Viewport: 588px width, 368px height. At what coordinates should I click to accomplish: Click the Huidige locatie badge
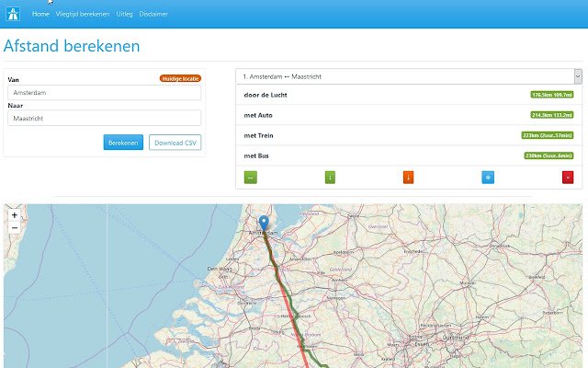pyautogui.click(x=180, y=78)
